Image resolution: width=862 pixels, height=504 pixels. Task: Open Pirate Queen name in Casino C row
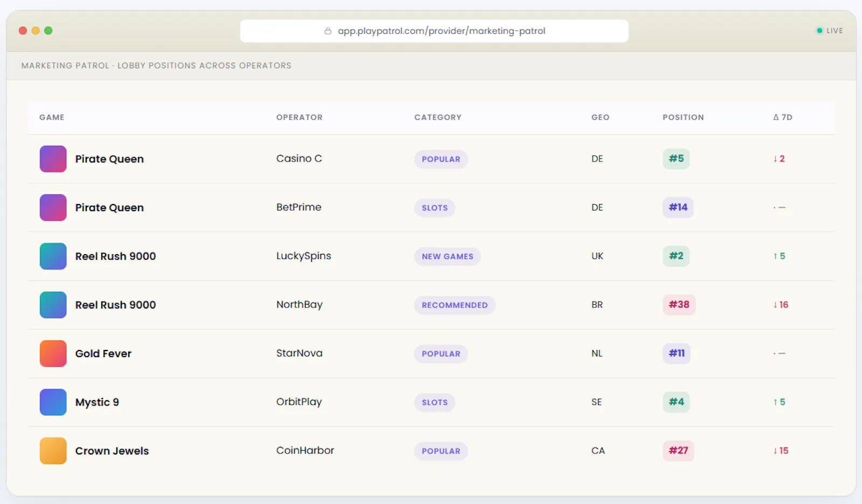[x=109, y=159]
